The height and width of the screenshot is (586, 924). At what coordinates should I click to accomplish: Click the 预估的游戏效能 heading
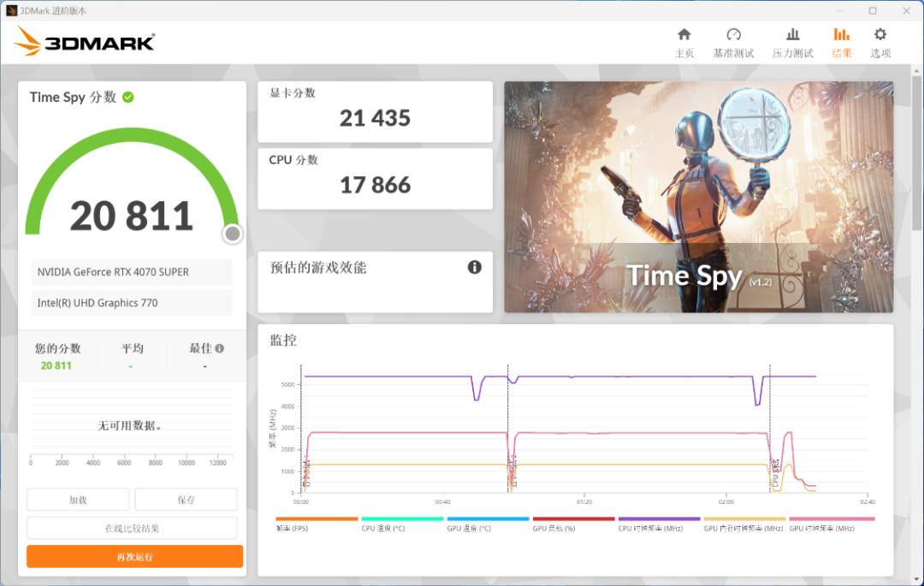coord(318,268)
